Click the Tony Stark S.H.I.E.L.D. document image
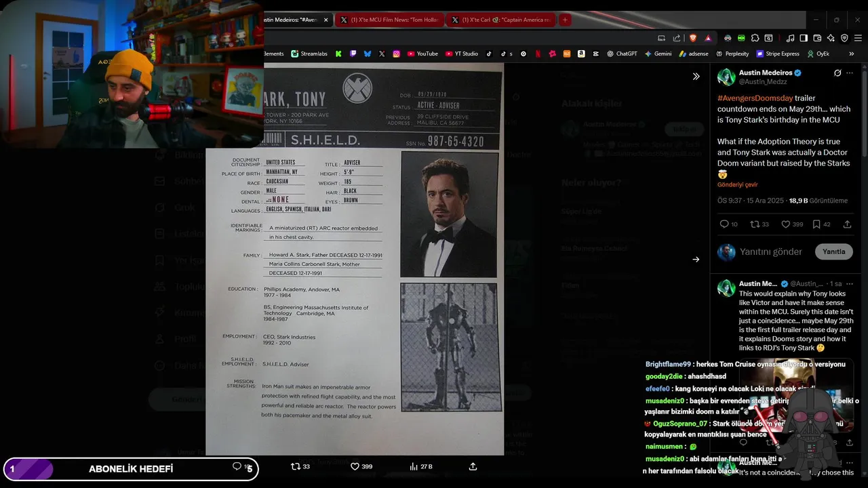868x488 pixels. [x=355, y=258]
